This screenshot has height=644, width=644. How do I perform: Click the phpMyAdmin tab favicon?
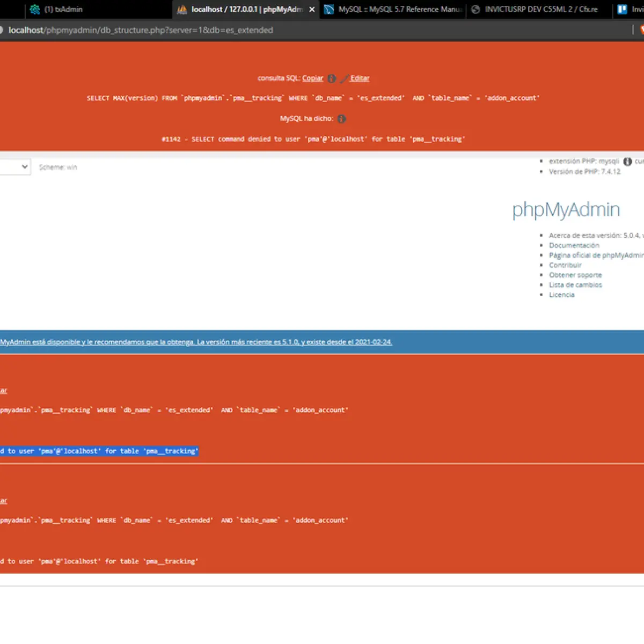pos(182,9)
